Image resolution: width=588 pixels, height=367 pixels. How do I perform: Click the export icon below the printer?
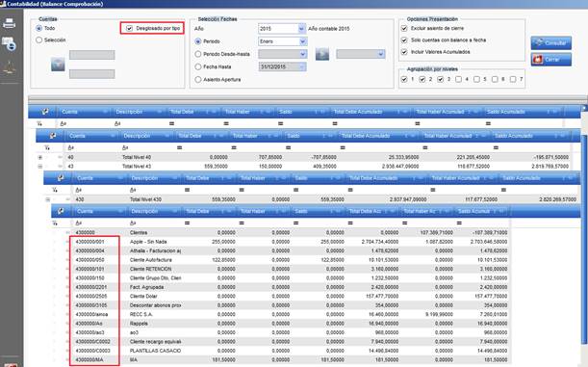[x=9, y=44]
